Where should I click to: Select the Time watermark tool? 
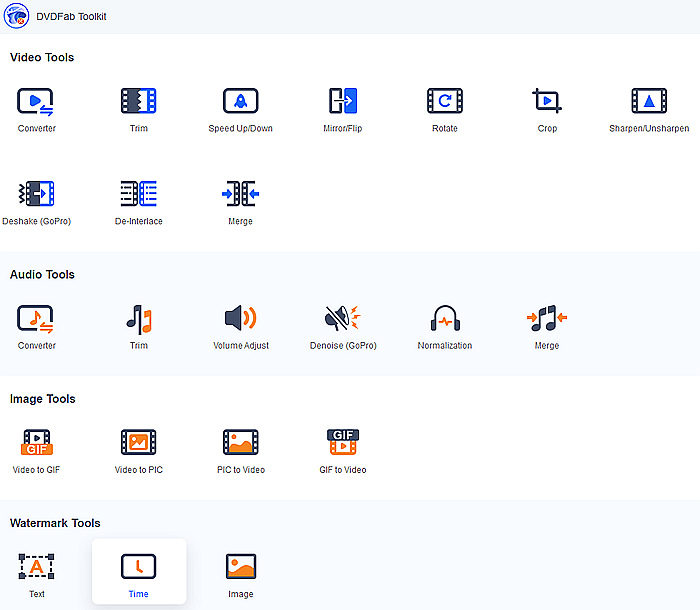click(139, 572)
